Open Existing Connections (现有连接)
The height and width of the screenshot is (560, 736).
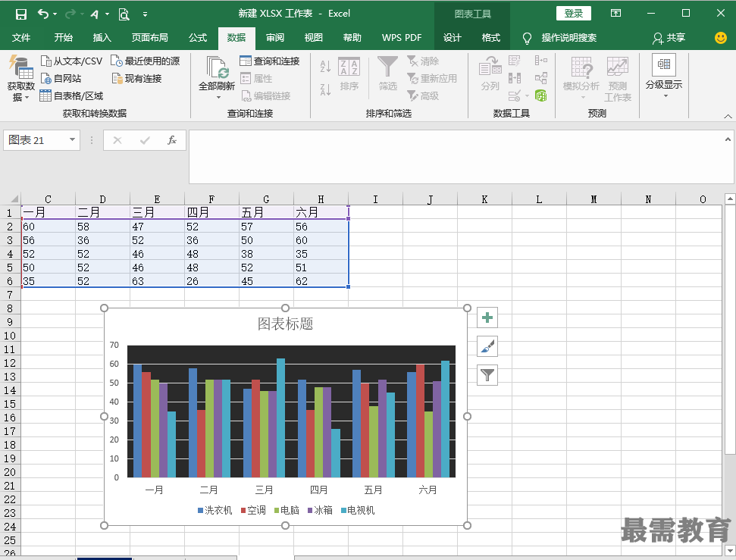[137, 78]
